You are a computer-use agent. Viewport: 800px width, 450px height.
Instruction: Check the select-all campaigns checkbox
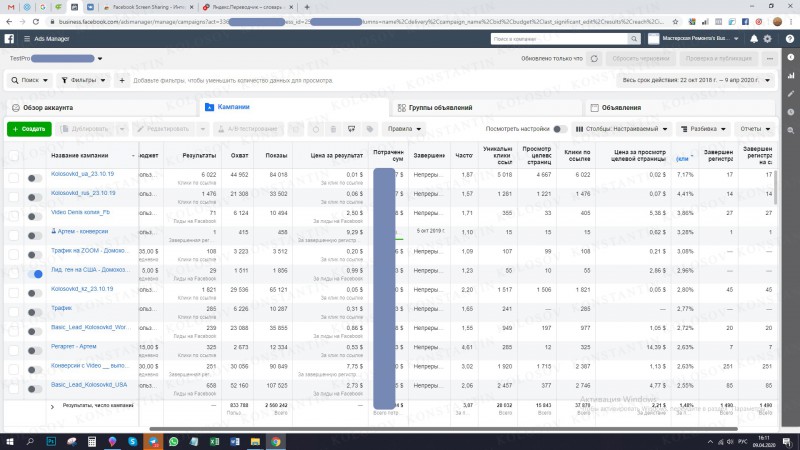(14, 156)
